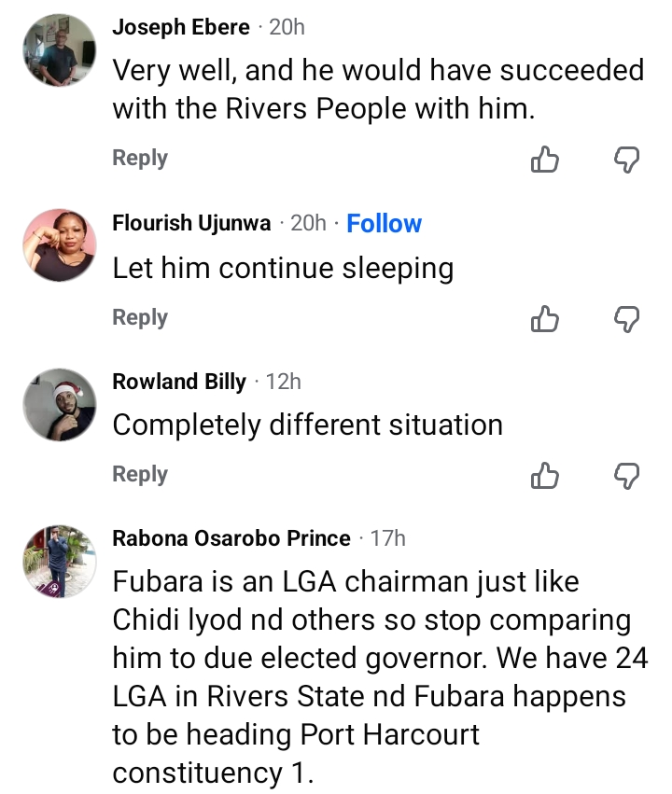Screen dimensions: 672x794
Task: Reply to Joseph Ebere's comment
Action: pyautogui.click(x=140, y=158)
